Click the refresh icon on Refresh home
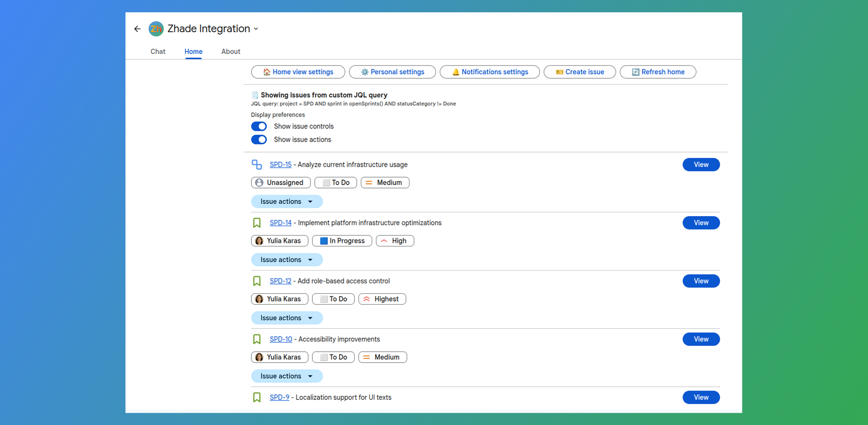868x425 pixels. point(635,72)
